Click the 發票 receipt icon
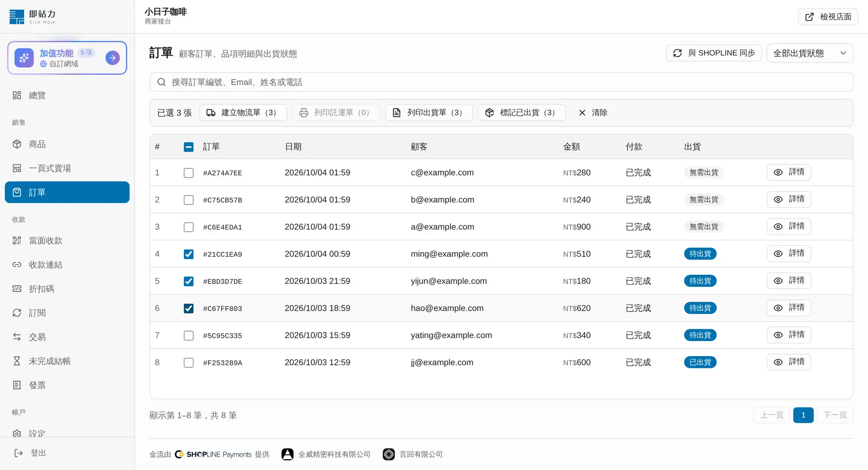868x470 pixels. [17, 385]
